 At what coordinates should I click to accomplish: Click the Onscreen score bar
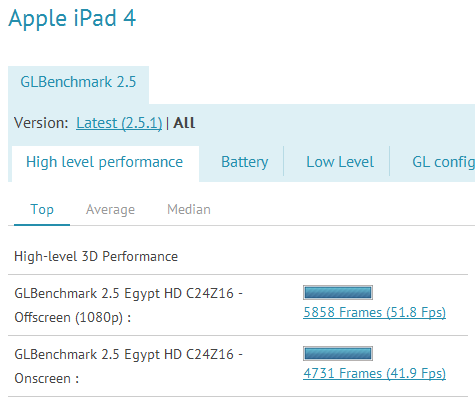pos(338,354)
